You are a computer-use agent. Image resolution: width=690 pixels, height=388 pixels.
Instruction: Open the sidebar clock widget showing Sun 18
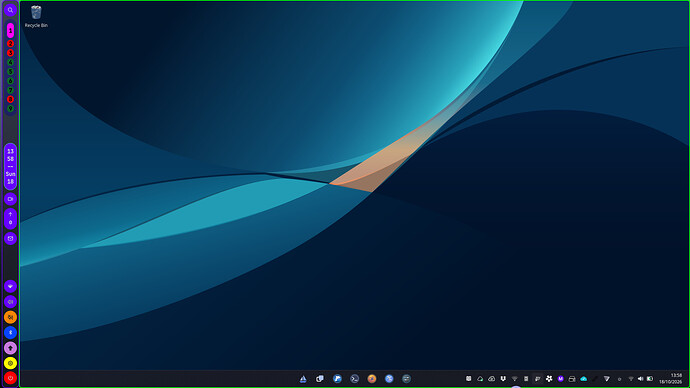(10, 166)
